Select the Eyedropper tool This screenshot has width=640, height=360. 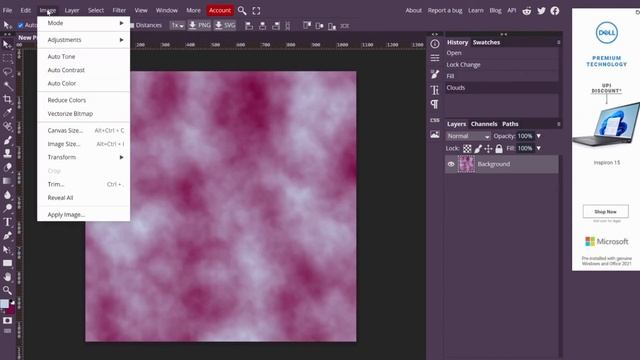(7, 113)
